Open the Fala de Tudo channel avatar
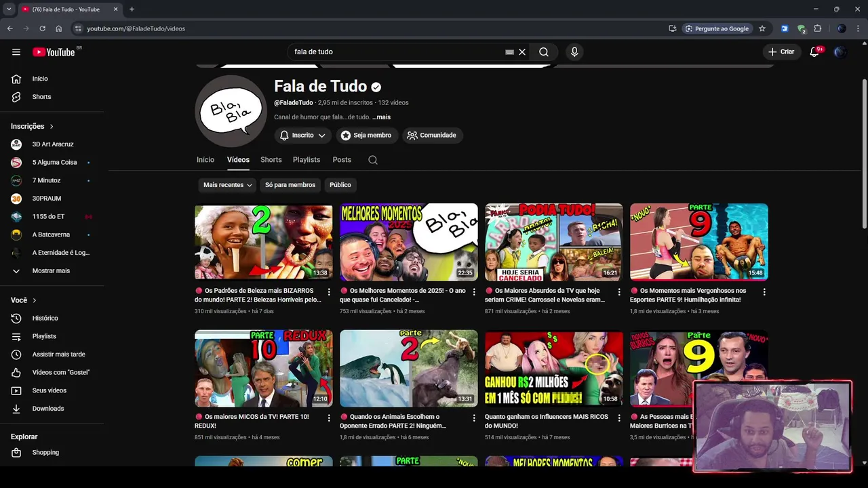Screen dimensions: 868x488 click(x=231, y=111)
